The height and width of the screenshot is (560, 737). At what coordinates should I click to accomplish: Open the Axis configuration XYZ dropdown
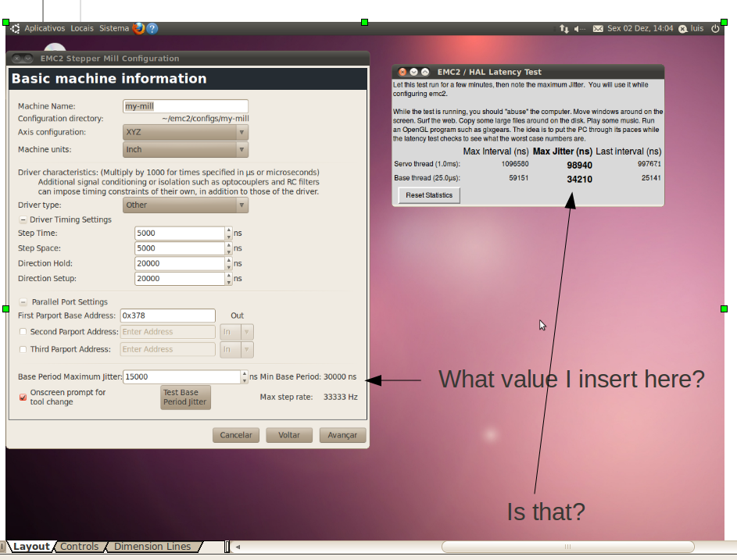tap(185, 133)
